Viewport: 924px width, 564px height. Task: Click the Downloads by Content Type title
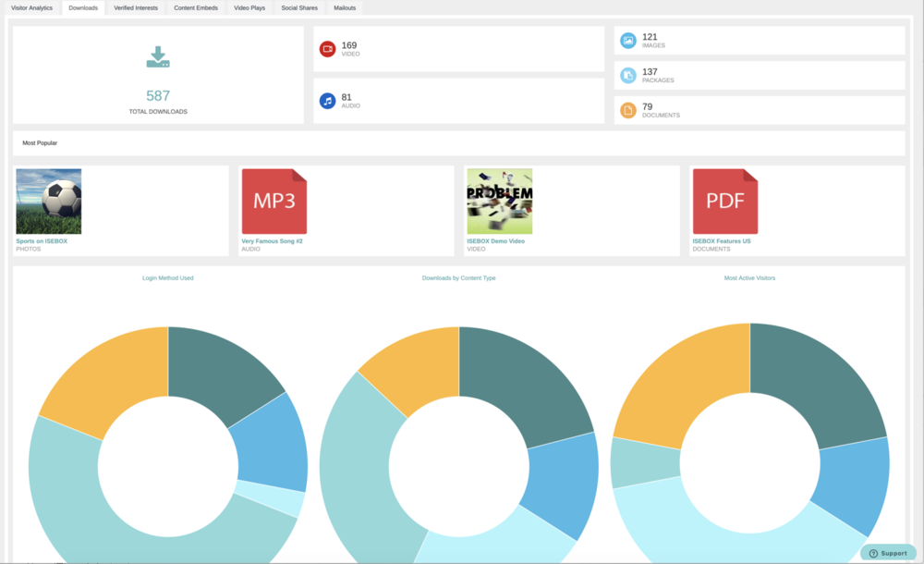[459, 278]
